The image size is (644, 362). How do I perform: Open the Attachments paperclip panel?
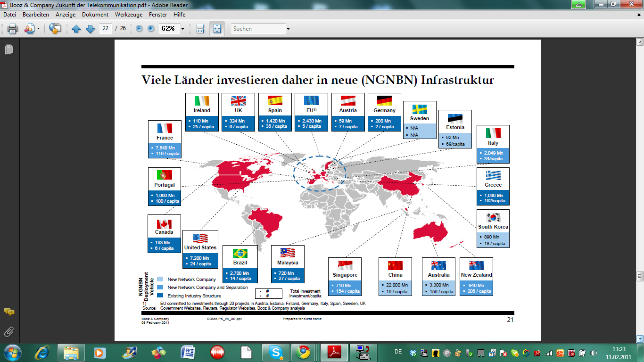pos(8,331)
